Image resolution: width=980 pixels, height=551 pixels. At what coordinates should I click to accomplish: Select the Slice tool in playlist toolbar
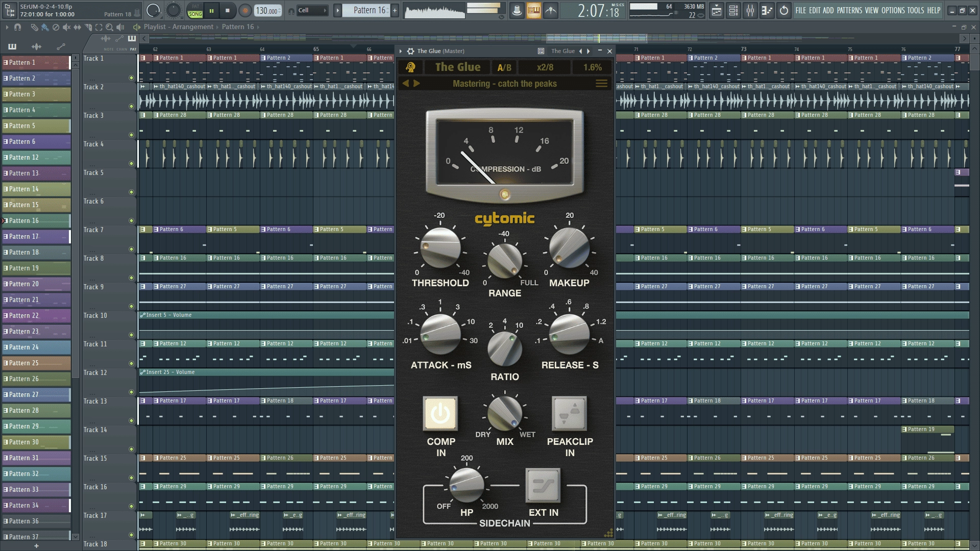88,27
